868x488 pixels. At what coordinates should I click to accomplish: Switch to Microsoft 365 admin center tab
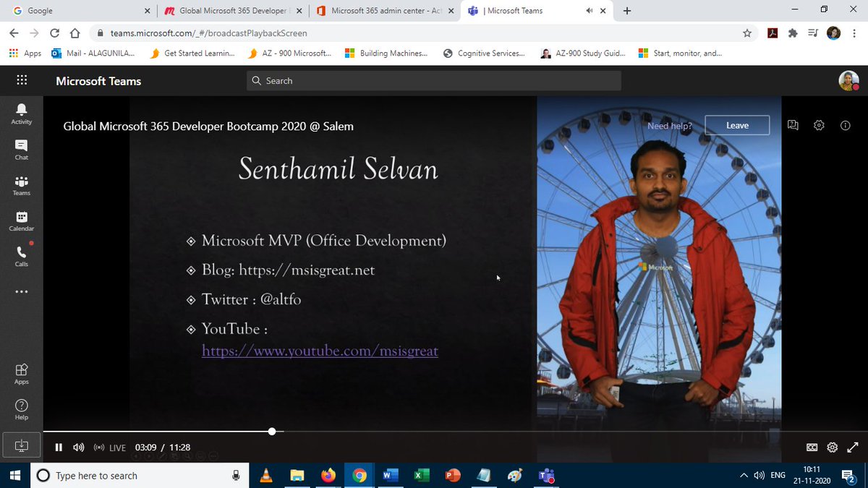pyautogui.click(x=383, y=11)
